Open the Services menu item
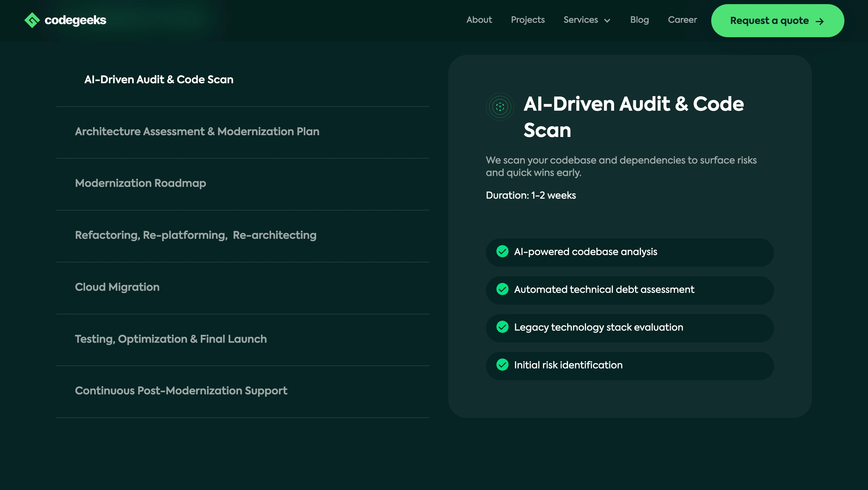 [580, 20]
